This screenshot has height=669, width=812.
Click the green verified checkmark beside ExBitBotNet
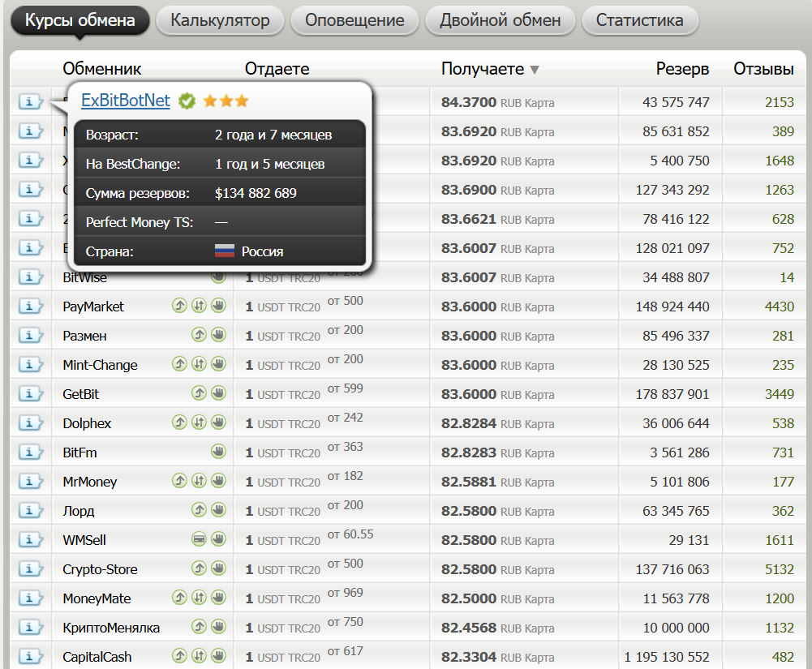187,101
